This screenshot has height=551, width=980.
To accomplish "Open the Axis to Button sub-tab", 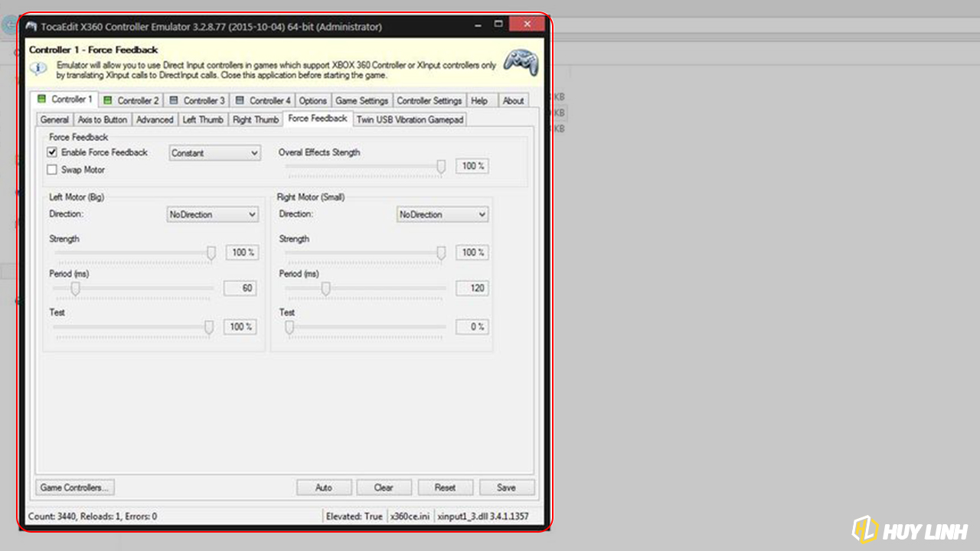I will (103, 119).
